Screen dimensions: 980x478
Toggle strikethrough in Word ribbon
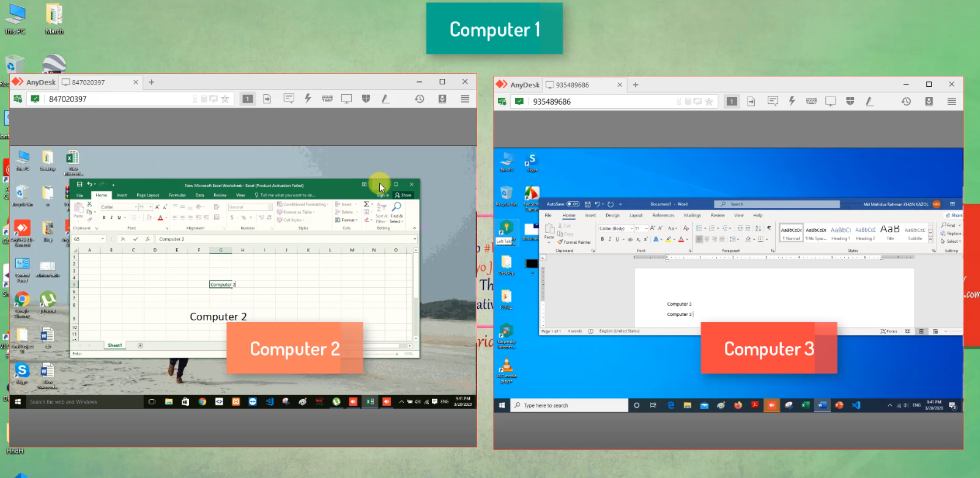630,239
